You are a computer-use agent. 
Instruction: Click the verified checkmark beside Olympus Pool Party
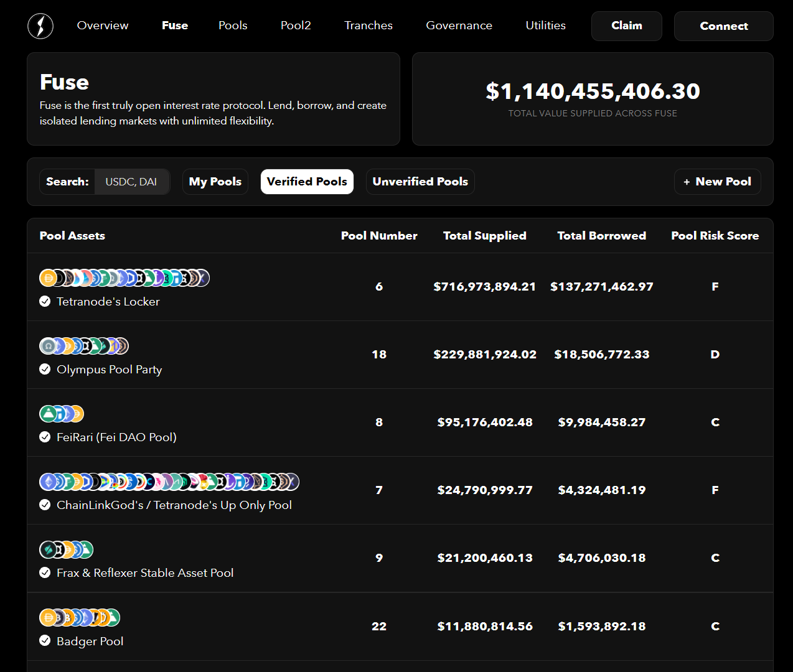click(45, 369)
